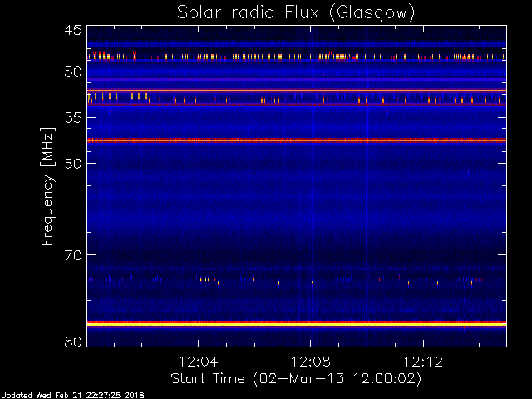
Task: Click the 'Updated Wed Feb 21 22:27:25 2018' timestamp
Action: (72, 396)
